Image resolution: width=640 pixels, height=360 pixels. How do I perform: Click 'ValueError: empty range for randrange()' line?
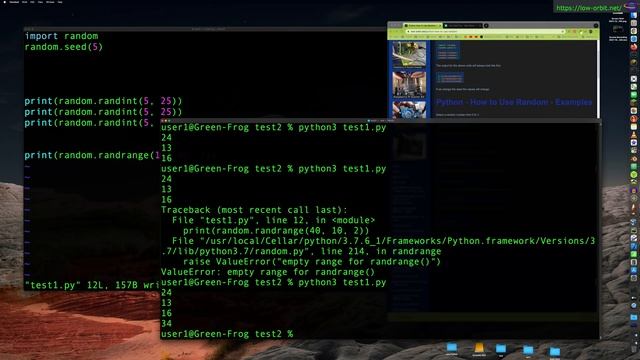[268, 272]
